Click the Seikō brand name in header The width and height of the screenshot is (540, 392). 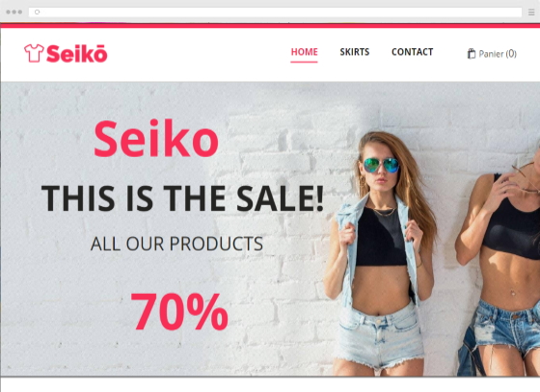coord(77,54)
